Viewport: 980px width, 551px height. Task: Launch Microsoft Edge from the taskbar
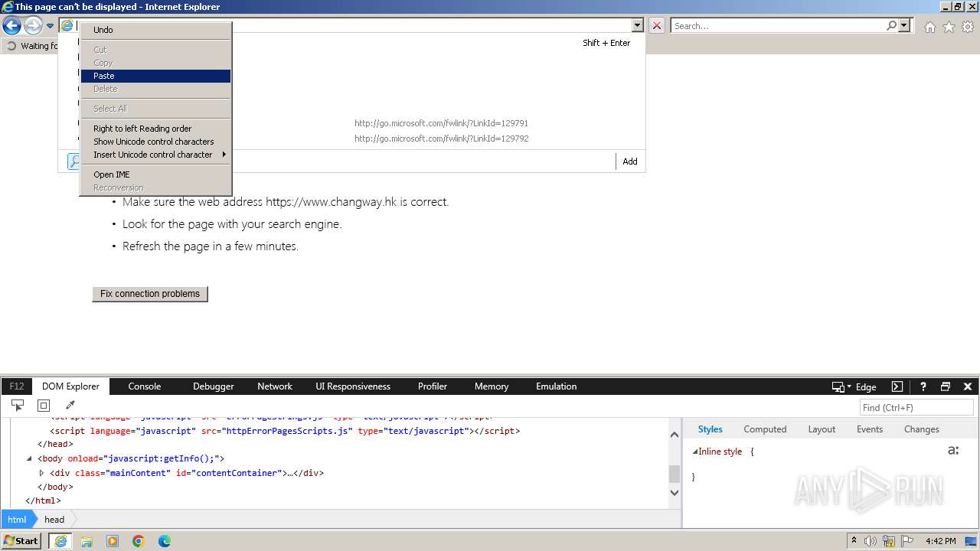pos(165,541)
